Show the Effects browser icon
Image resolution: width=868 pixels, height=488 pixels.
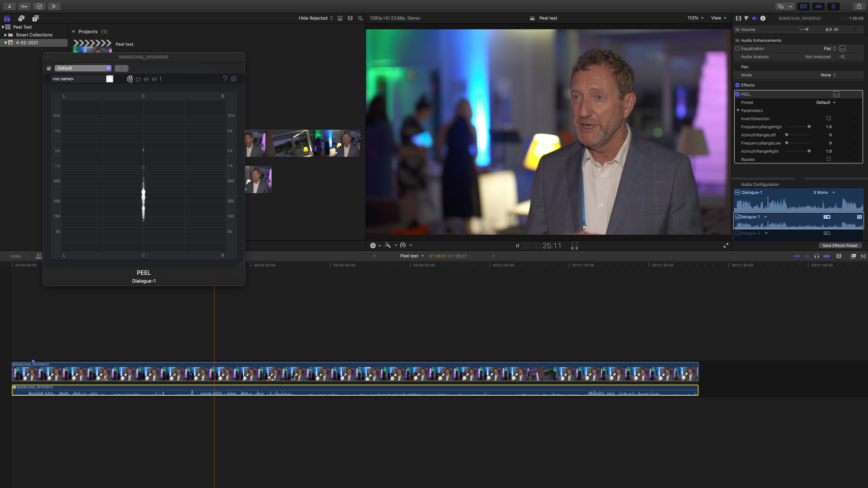tap(854, 256)
